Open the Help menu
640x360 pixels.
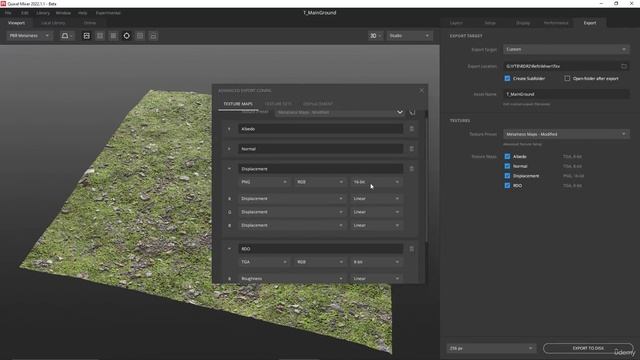[x=82, y=13]
